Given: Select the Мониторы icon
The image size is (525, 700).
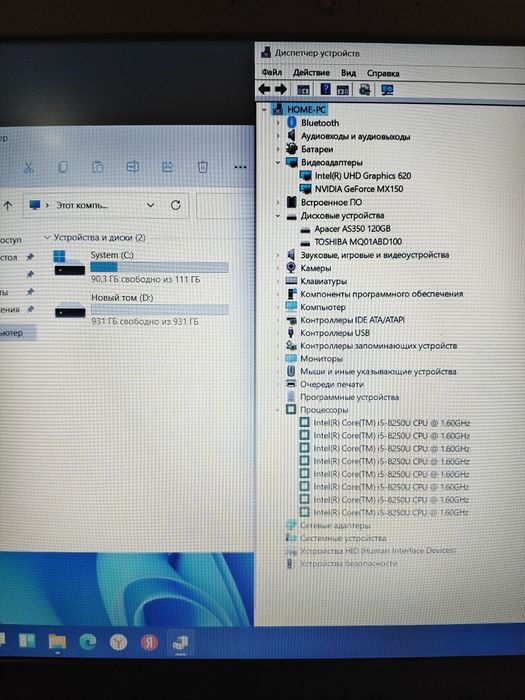Looking at the screenshot, I should coord(291,358).
